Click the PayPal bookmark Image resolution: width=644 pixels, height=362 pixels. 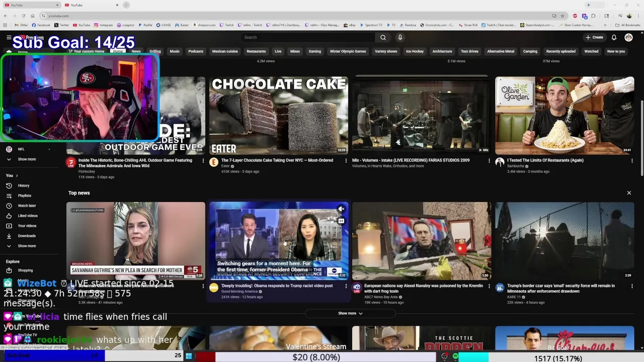tap(145, 25)
